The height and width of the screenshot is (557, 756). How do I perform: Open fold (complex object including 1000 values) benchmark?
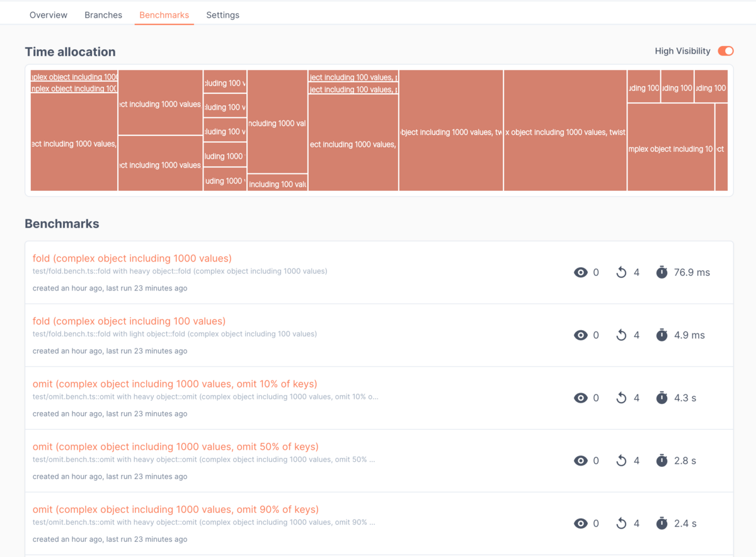(x=132, y=258)
